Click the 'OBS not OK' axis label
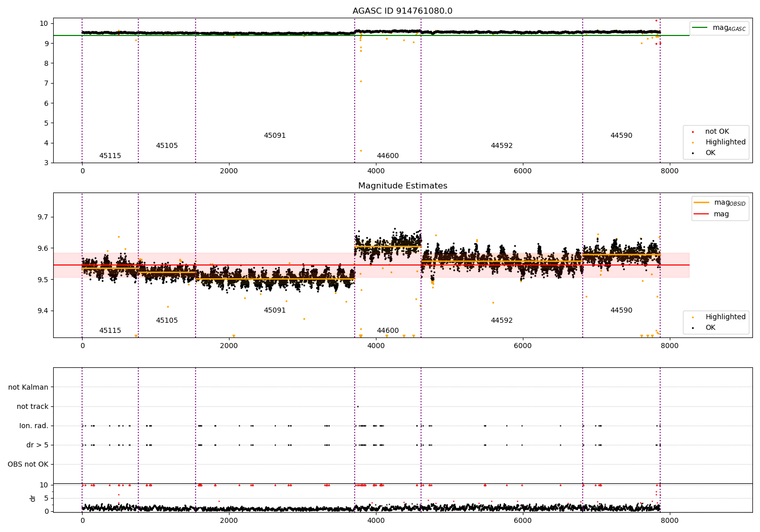The width and height of the screenshot is (760, 532). coord(28,465)
